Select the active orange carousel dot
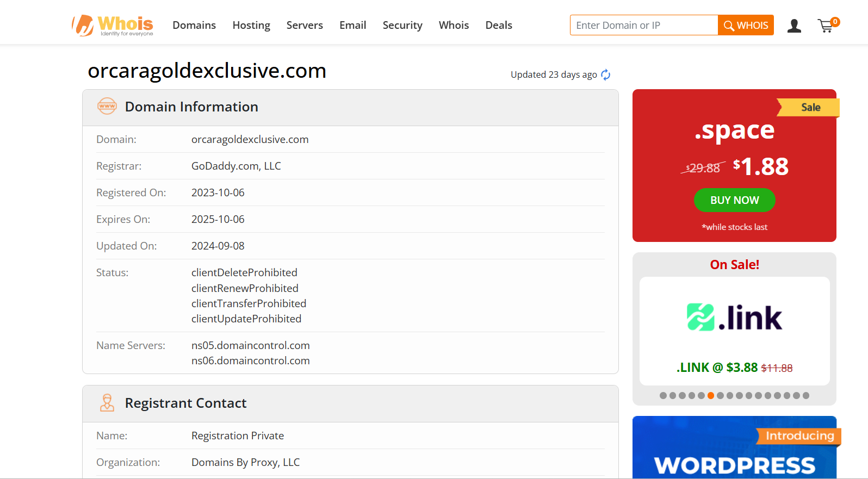The width and height of the screenshot is (868, 479). point(711,396)
